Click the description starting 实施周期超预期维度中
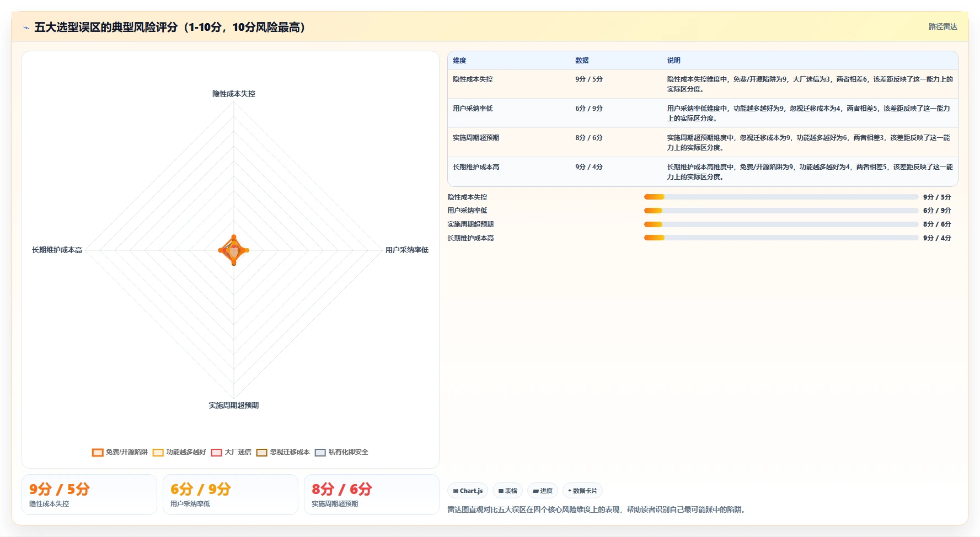 click(x=810, y=142)
